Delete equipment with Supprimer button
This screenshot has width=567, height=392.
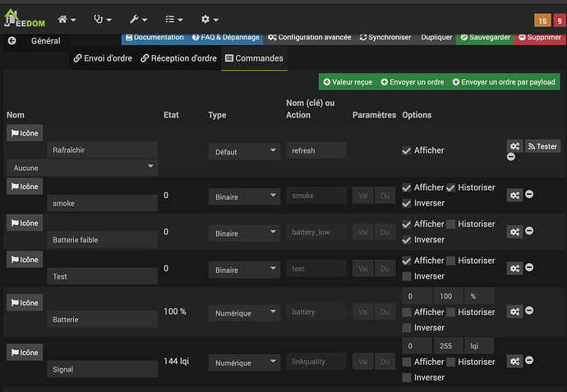pyautogui.click(x=540, y=37)
